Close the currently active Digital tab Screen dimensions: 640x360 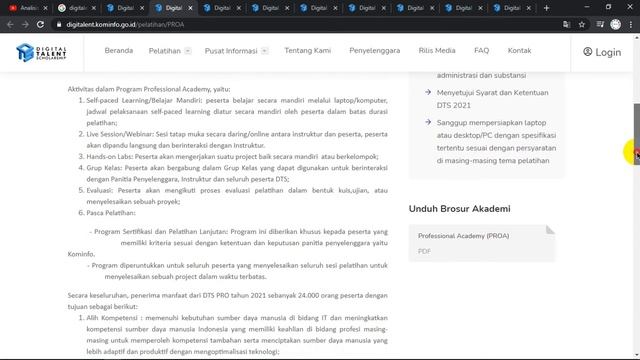point(190,8)
